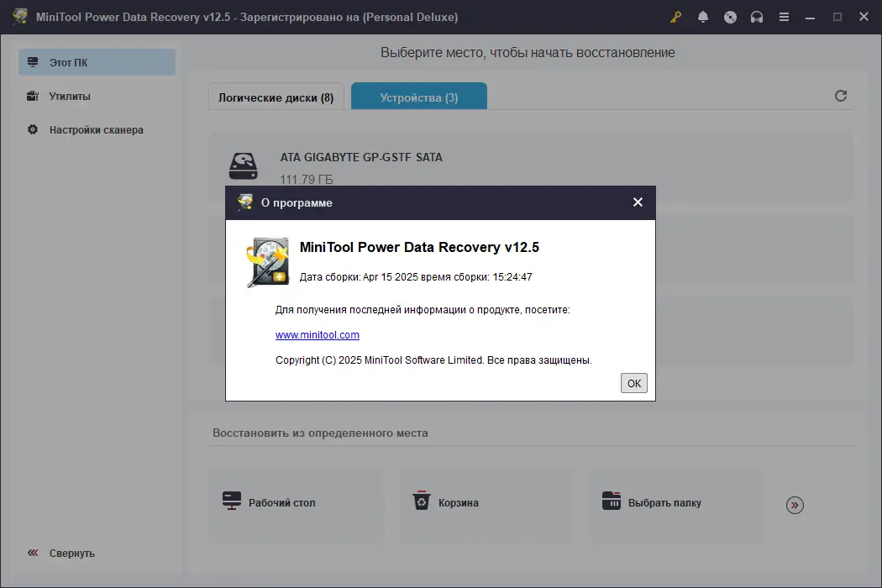The height and width of the screenshot is (588, 882).
Task: Open the hamburger menu in title bar
Action: (x=784, y=17)
